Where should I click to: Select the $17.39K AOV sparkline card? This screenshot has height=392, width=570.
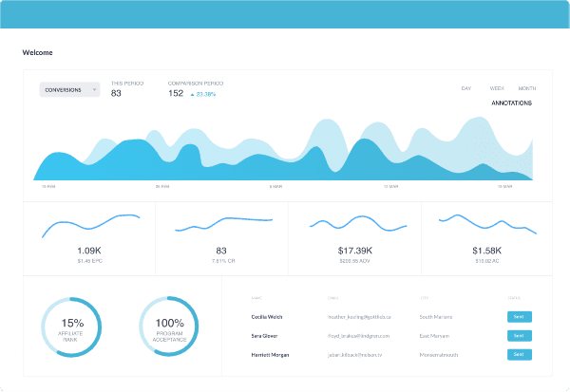(353, 237)
